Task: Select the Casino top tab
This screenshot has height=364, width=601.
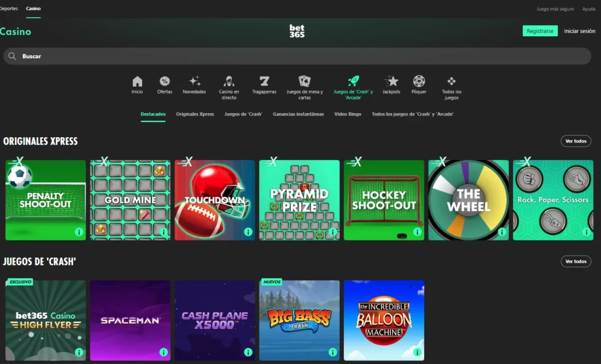Action: tap(33, 8)
